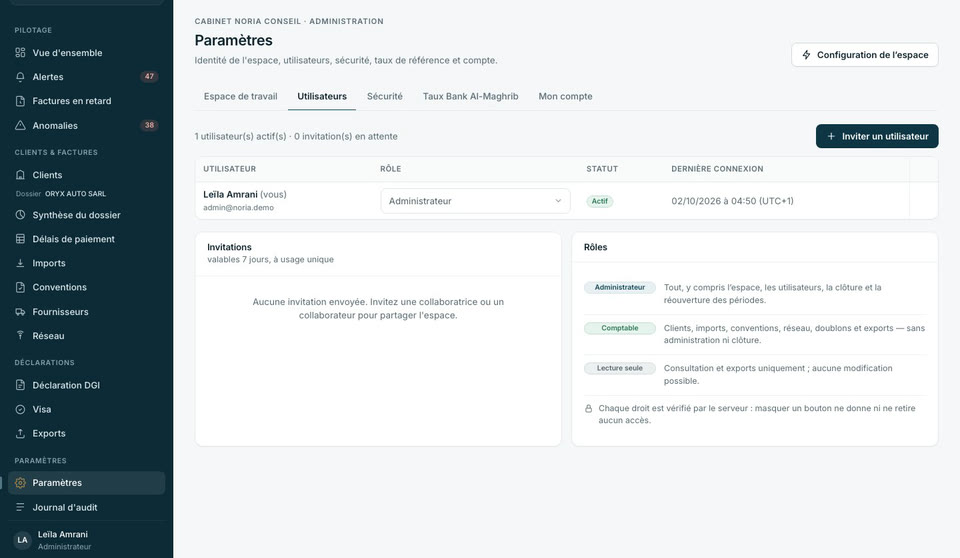Click the Journal d'audit list icon
The image size is (960, 558).
[x=20, y=507]
